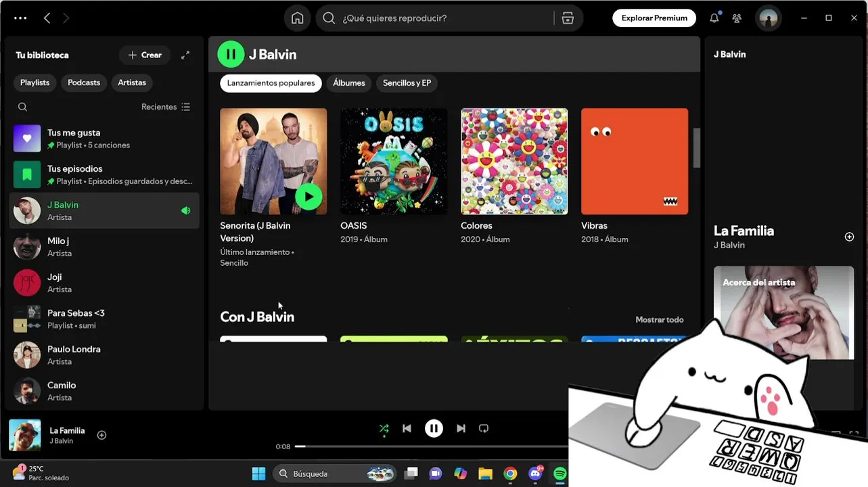Open Discord from the taskbar
Viewport: 868px width, 487px height.
point(535,473)
